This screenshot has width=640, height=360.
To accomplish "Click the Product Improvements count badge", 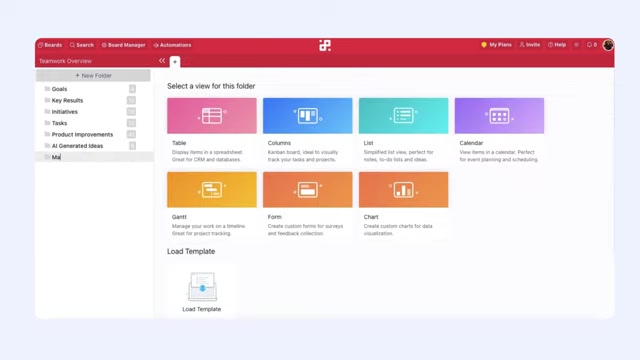I will (x=131, y=134).
